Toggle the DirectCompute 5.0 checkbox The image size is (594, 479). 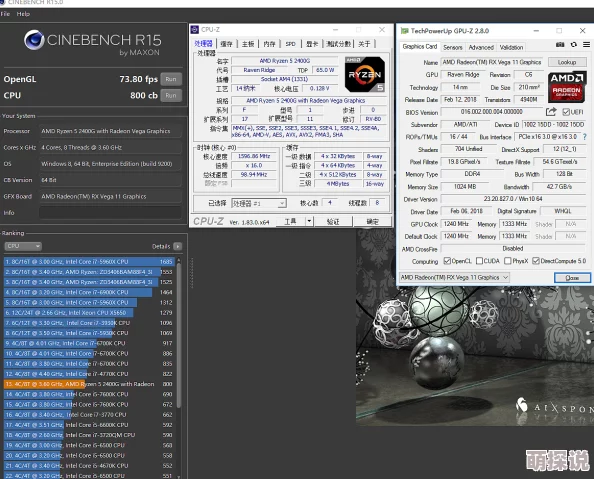tap(536, 261)
